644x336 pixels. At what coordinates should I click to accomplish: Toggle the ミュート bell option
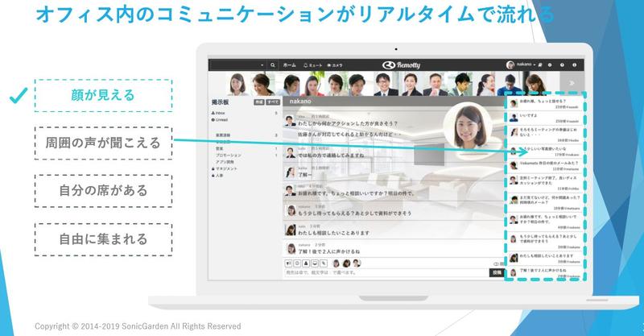[312, 65]
